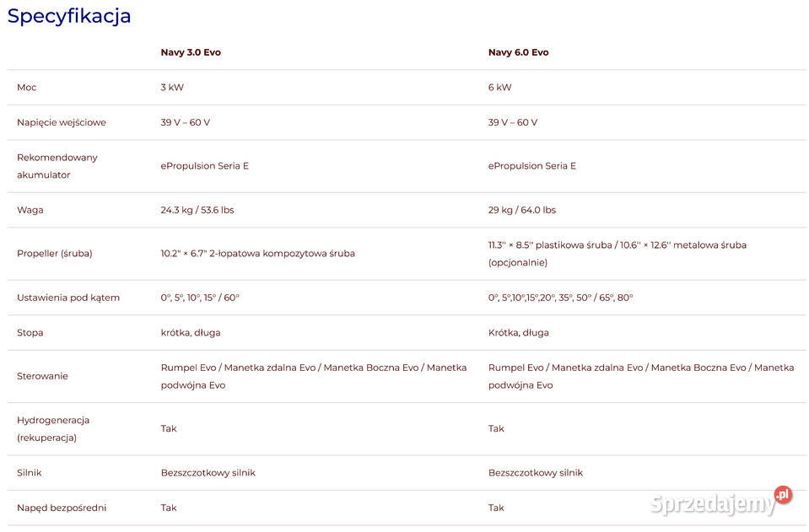Select the Navy 6.0 Evo column header
The image size is (809, 532).
(x=518, y=52)
